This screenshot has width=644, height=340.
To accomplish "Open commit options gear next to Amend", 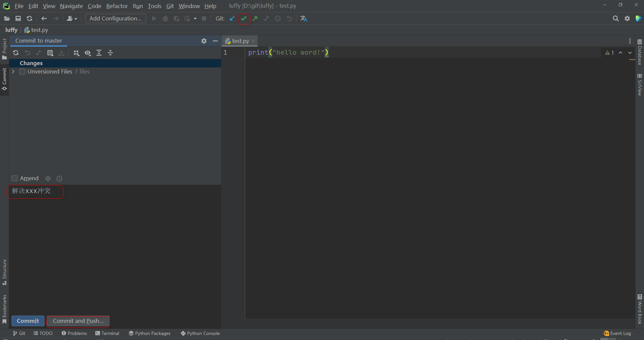I will coord(48,179).
